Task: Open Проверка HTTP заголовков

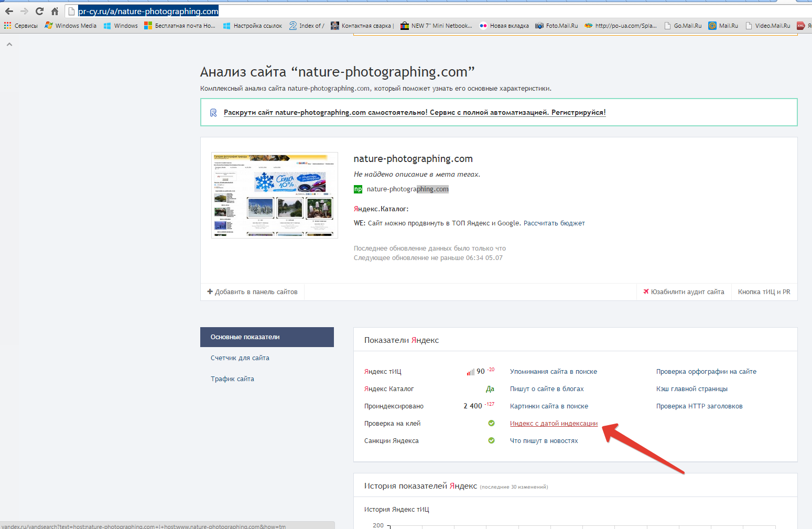Action: coord(699,406)
